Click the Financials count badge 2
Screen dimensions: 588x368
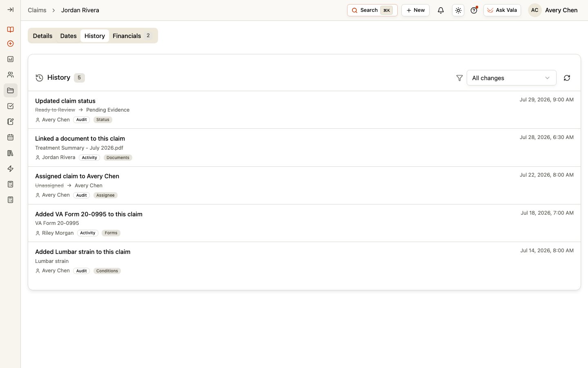[x=148, y=36]
